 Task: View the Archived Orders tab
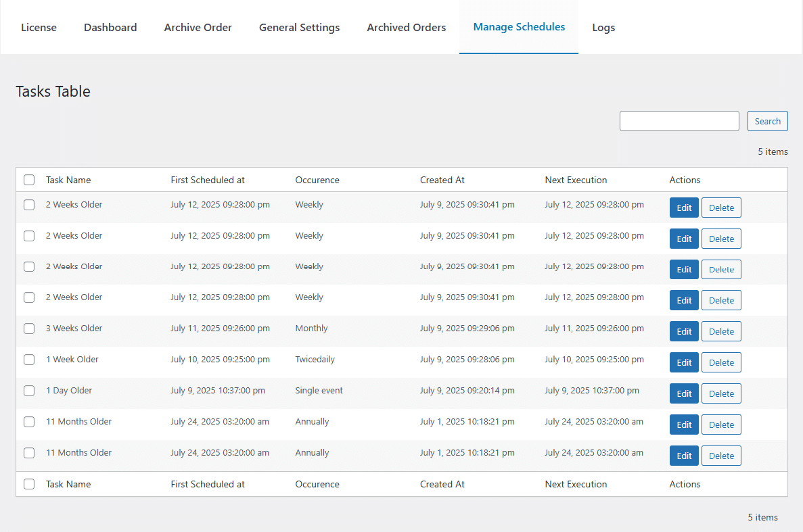(407, 28)
